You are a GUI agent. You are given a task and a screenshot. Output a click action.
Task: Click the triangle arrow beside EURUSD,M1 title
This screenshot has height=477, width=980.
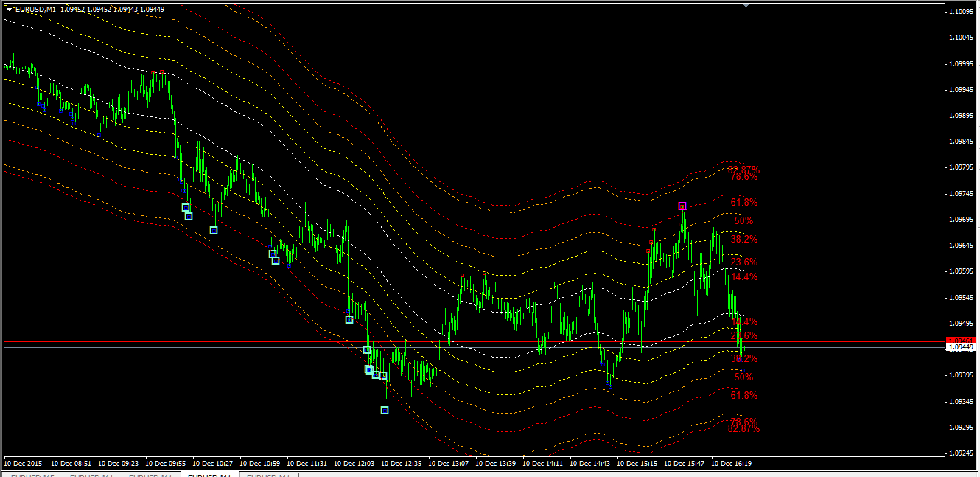[9, 9]
